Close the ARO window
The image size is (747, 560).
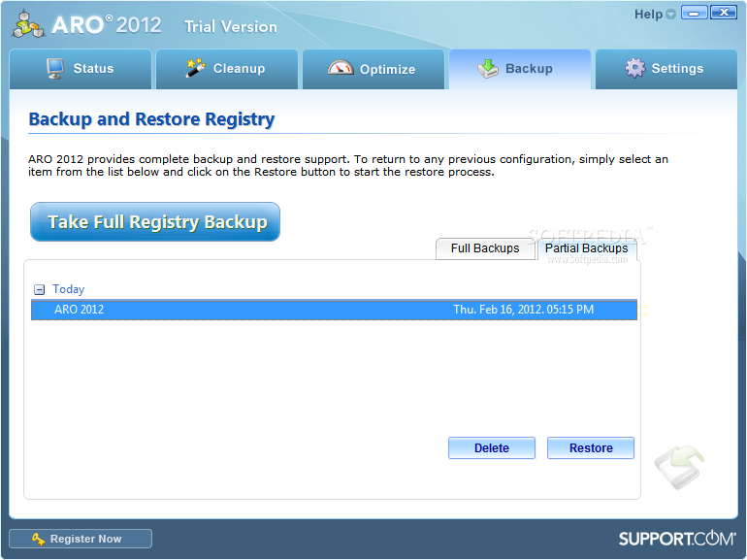724,13
